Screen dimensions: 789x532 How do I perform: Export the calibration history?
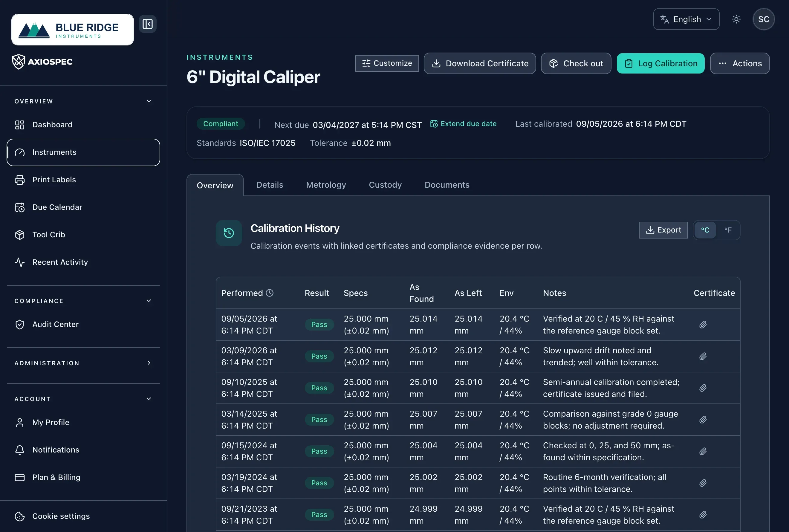[x=663, y=230]
